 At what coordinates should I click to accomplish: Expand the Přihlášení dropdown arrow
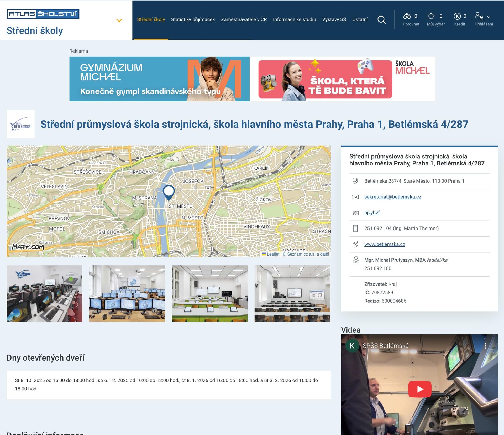(489, 17)
